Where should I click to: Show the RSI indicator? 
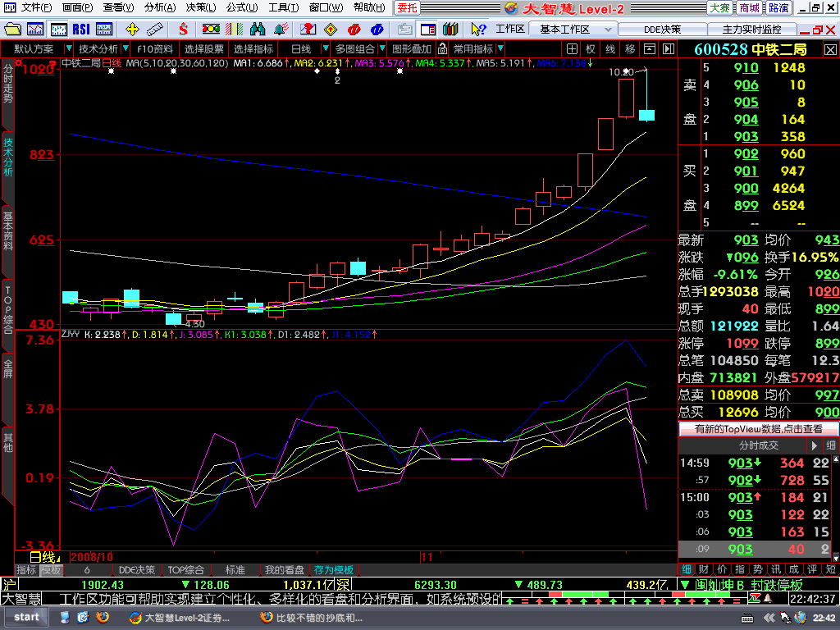[x=81, y=29]
